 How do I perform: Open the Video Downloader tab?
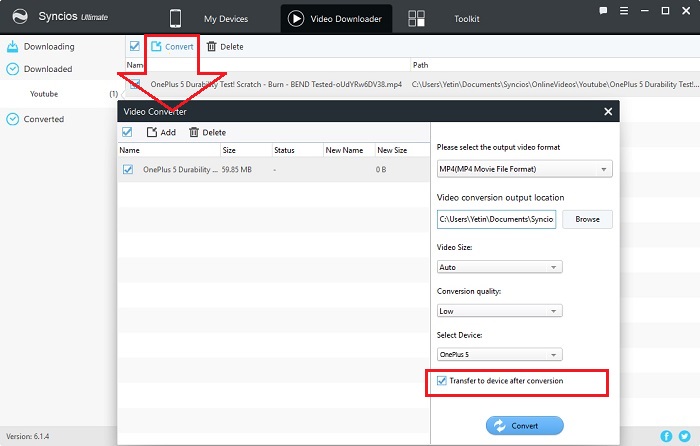(336, 19)
